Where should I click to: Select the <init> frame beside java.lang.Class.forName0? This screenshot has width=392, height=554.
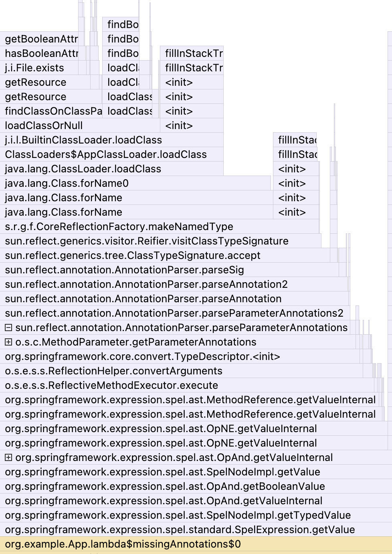296,183
